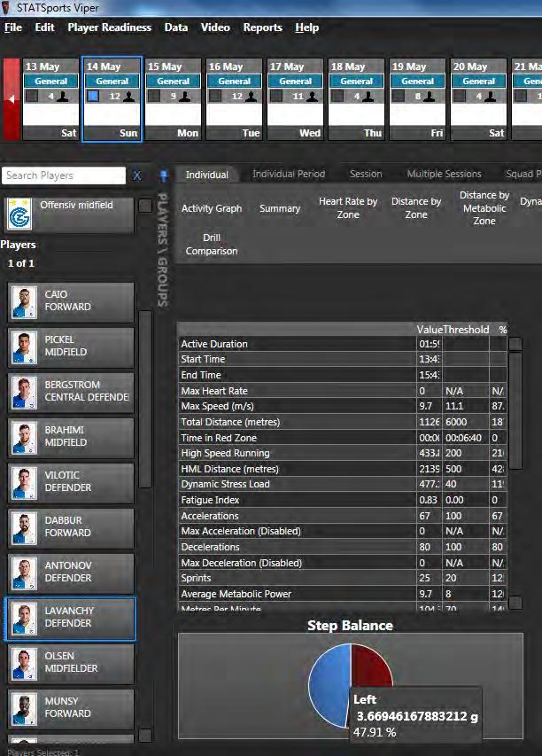Click the player count icon on 14 May

click(x=128, y=97)
